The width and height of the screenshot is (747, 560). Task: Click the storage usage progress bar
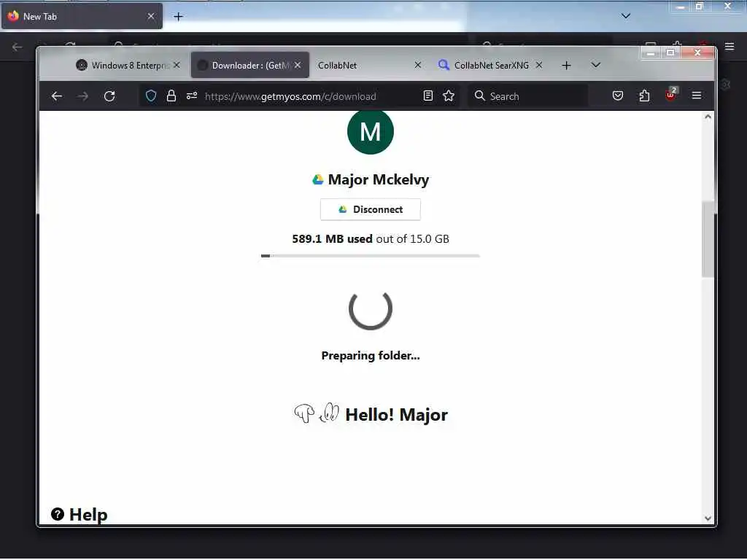point(370,256)
